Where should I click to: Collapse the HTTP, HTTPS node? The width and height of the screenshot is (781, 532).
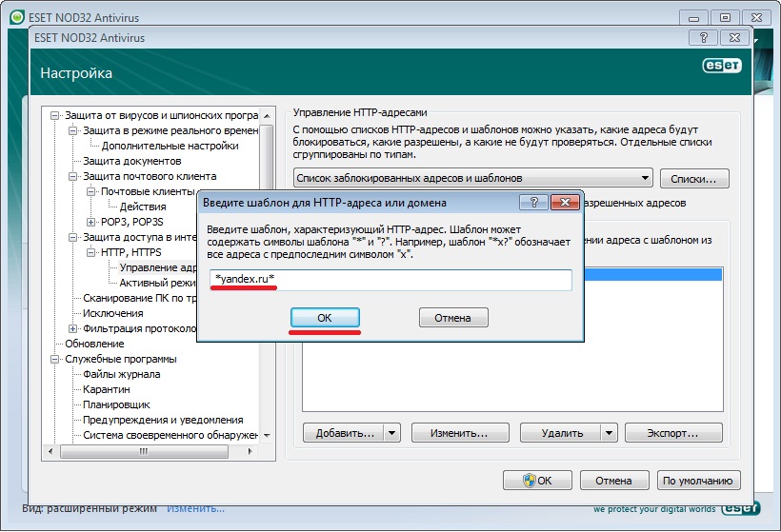click(x=90, y=253)
